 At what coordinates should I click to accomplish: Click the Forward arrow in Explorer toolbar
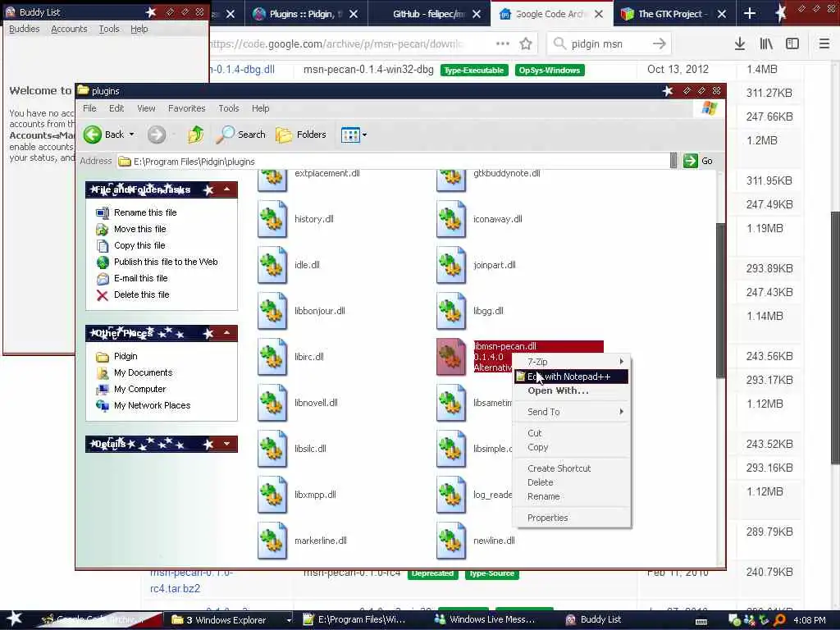[x=157, y=135]
